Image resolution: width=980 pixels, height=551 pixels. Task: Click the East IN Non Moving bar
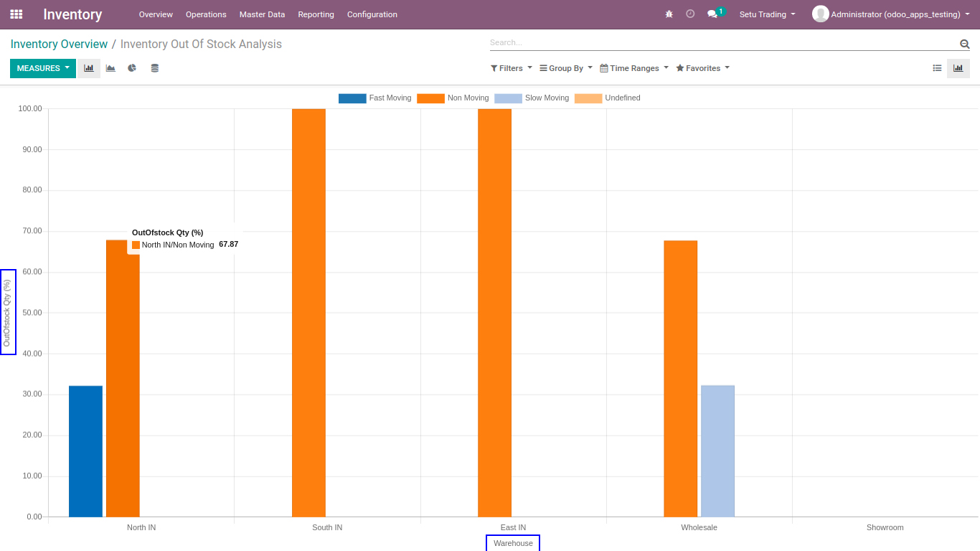click(494, 313)
